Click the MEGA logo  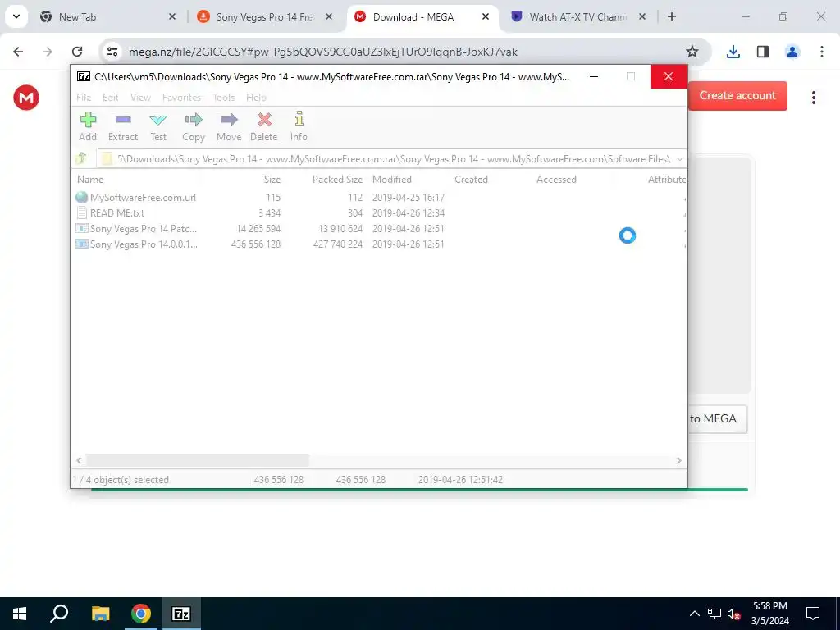(x=26, y=98)
